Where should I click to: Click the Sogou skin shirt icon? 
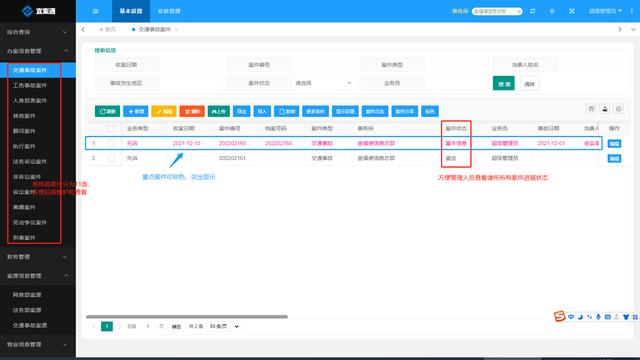[626, 317]
